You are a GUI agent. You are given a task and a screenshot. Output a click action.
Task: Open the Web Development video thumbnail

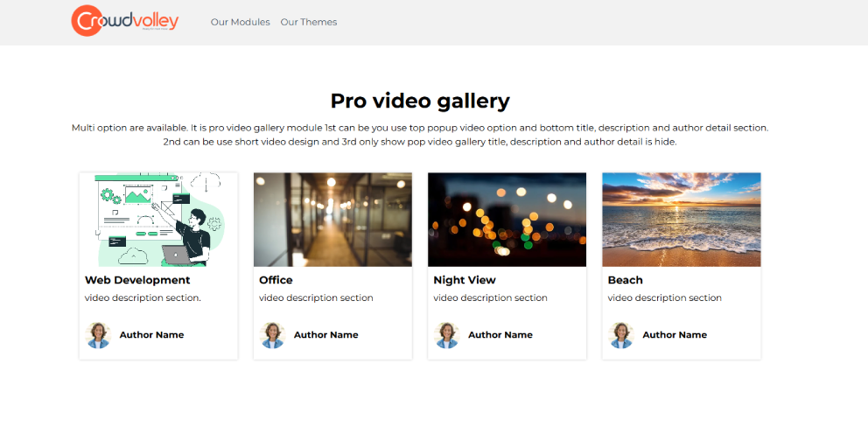coord(158,220)
